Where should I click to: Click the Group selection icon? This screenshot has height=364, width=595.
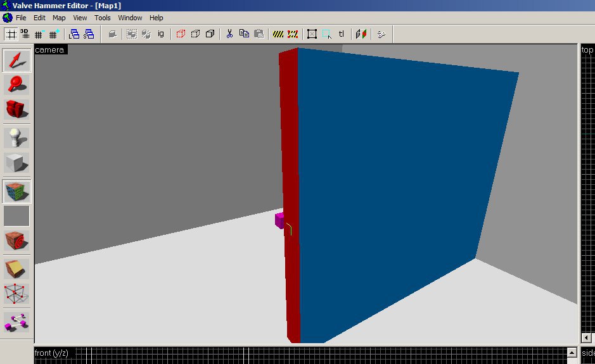pos(132,34)
